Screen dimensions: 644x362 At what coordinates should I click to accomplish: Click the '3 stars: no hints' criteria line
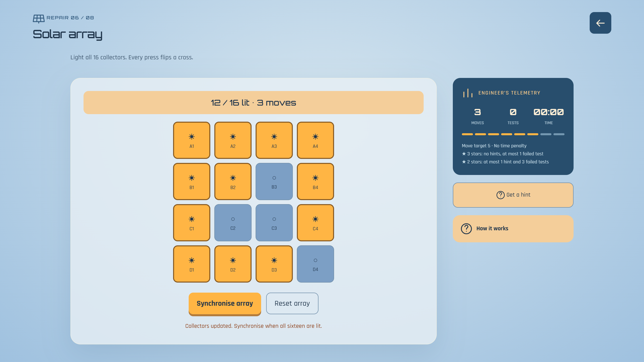pos(503,154)
